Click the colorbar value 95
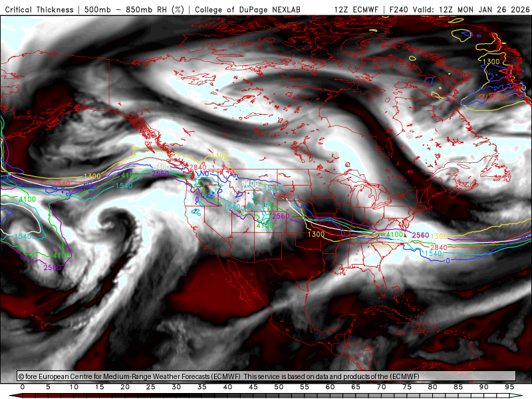The width and height of the screenshot is (532, 399). [509, 387]
